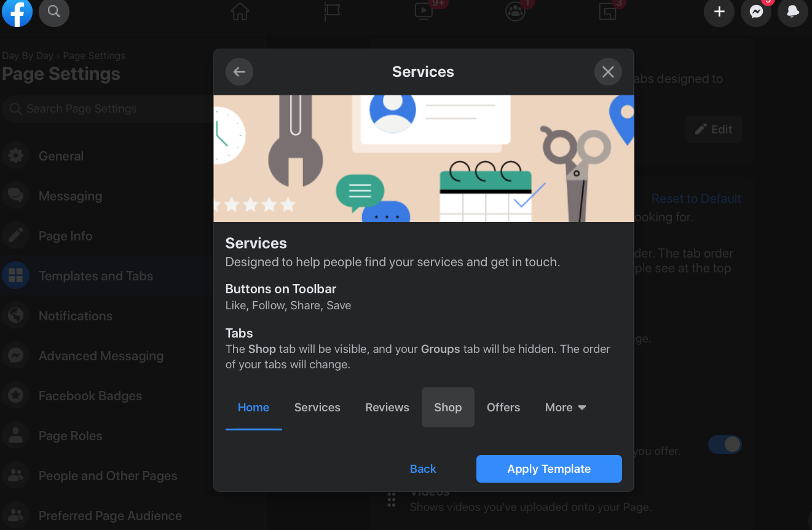The height and width of the screenshot is (530, 812).
Task: Click the Services template banner image
Action: coord(424,159)
